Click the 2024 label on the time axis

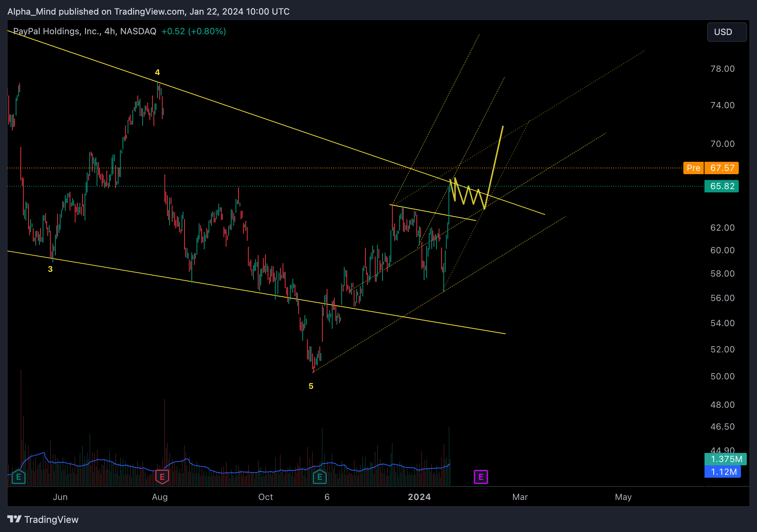pos(419,497)
